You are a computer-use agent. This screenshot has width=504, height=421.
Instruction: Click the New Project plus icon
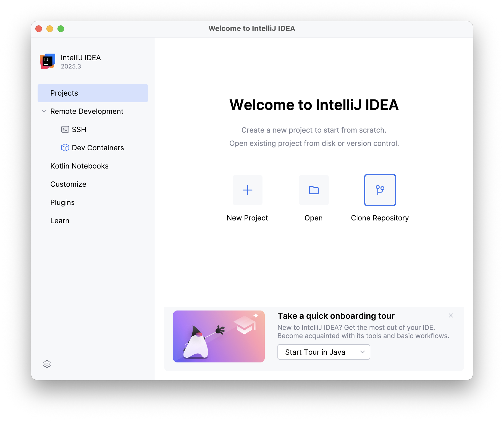pos(247,190)
